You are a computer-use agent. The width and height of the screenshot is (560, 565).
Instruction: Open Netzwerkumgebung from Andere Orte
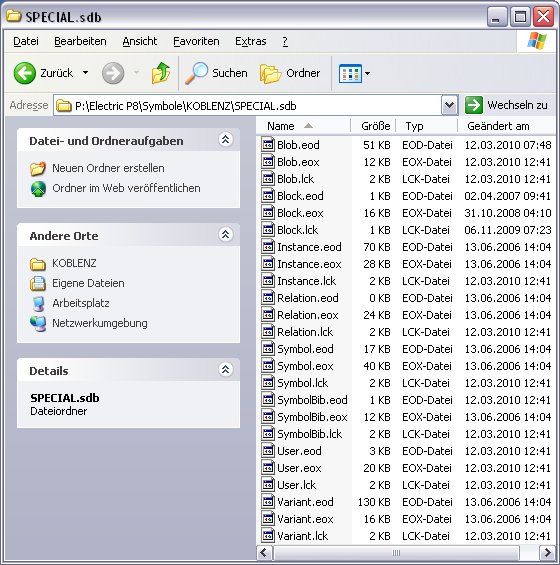click(x=100, y=323)
